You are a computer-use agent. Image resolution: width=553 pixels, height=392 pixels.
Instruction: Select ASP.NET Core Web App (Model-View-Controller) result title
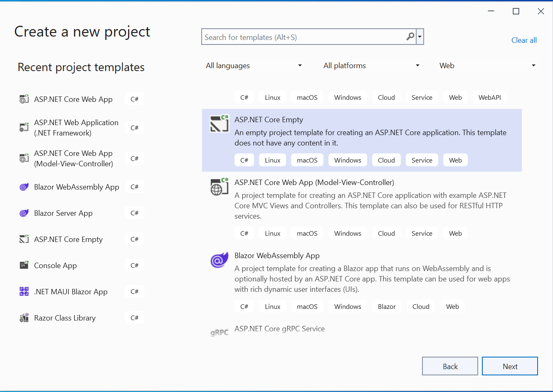tap(314, 182)
